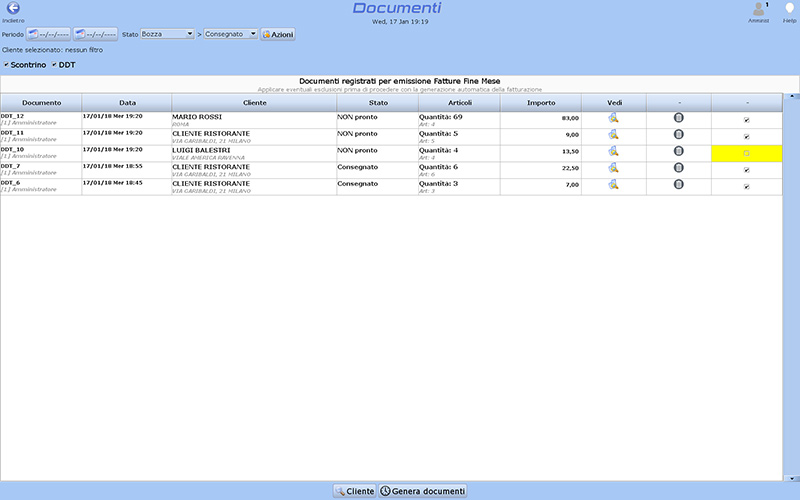Uncheck the DDT_6 row inclusion checkbox

pos(746,187)
